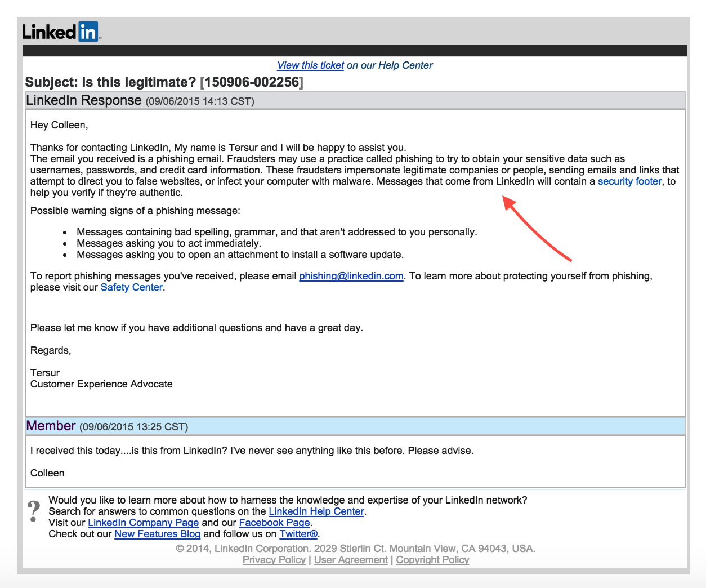The width and height of the screenshot is (706, 588).
Task: Click 'Possible warning signs of a phishing message:'
Action: coord(135,211)
